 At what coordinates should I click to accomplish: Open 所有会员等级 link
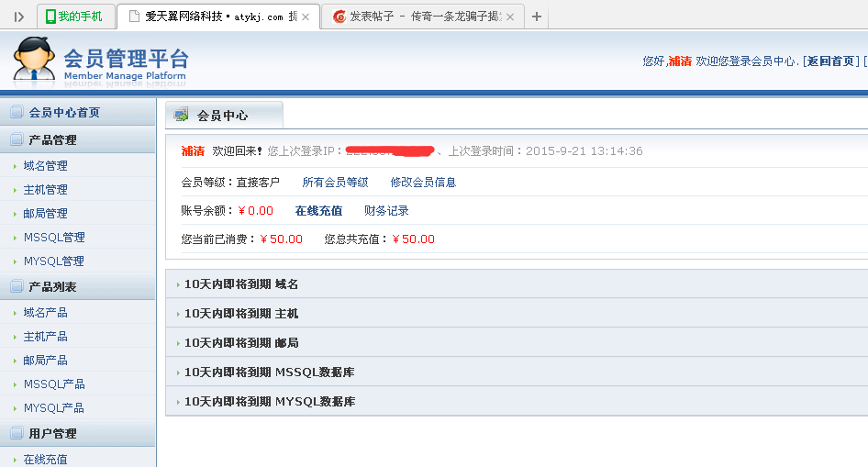pos(335,183)
